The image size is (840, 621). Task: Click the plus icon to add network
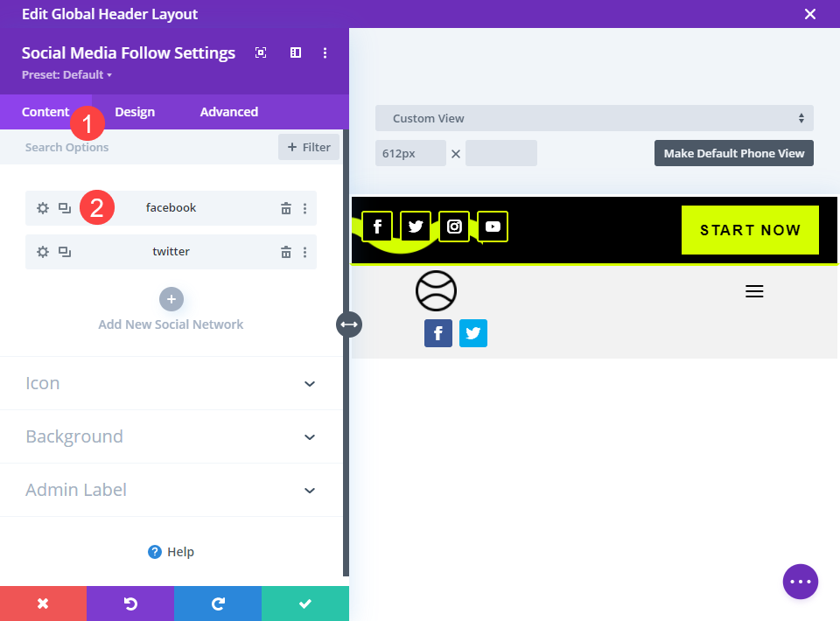(171, 299)
